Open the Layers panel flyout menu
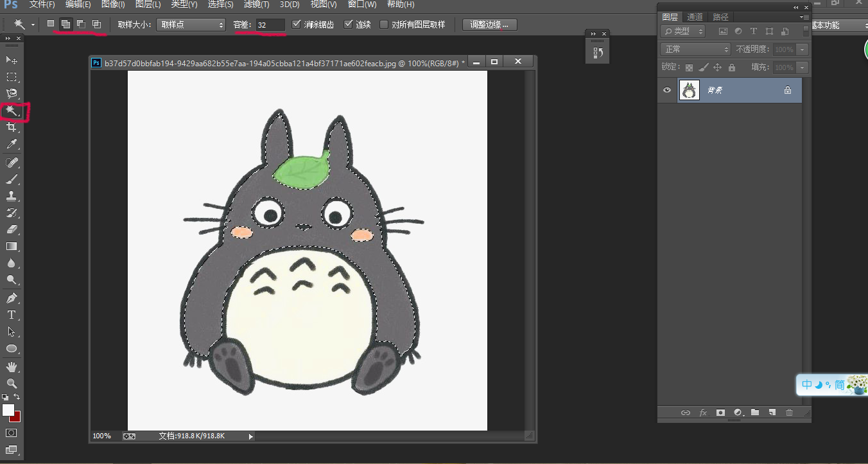Image resolution: width=868 pixels, height=464 pixels. [x=804, y=17]
